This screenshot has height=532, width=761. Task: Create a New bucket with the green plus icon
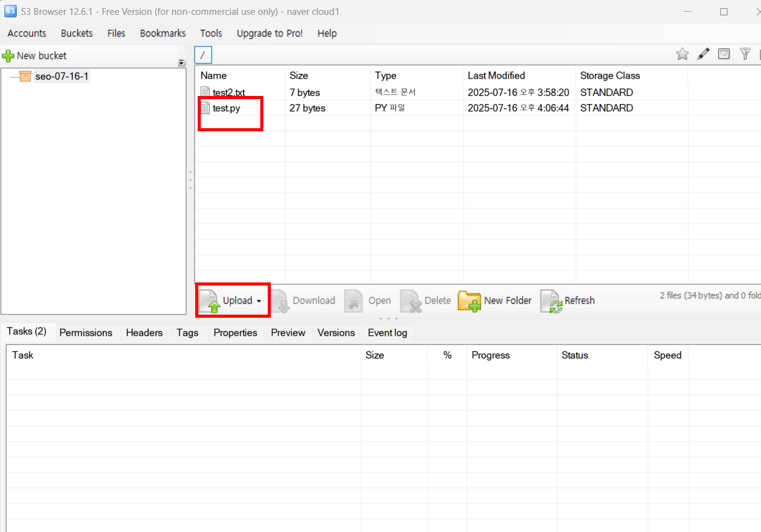coord(9,55)
